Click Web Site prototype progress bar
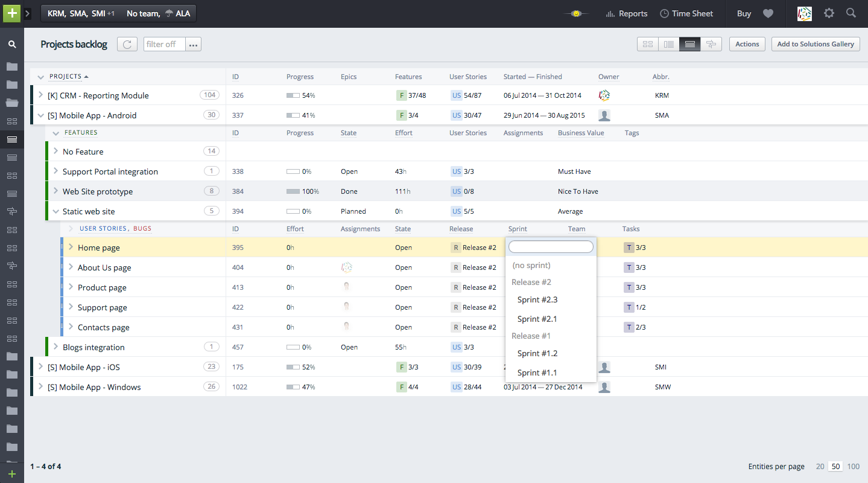868x483 pixels. [293, 191]
